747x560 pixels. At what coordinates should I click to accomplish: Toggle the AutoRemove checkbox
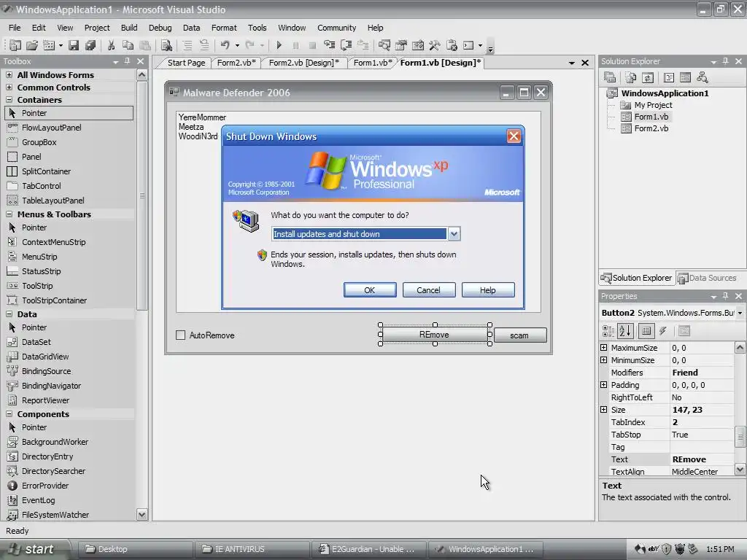pos(181,335)
